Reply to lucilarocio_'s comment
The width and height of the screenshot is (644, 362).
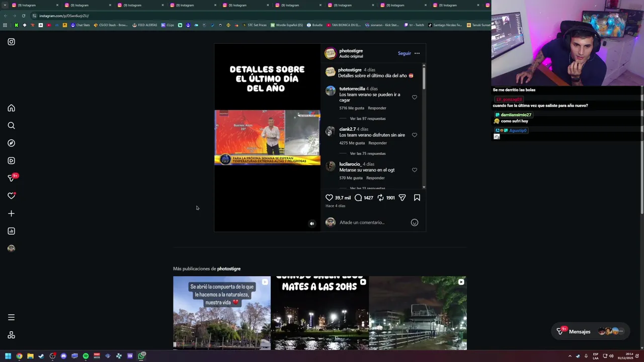click(x=375, y=178)
